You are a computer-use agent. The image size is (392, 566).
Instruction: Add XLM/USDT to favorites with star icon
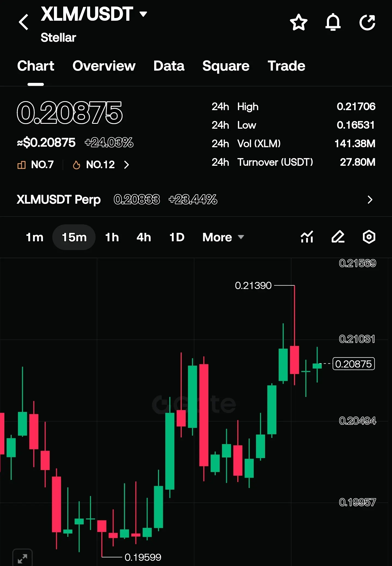(299, 22)
